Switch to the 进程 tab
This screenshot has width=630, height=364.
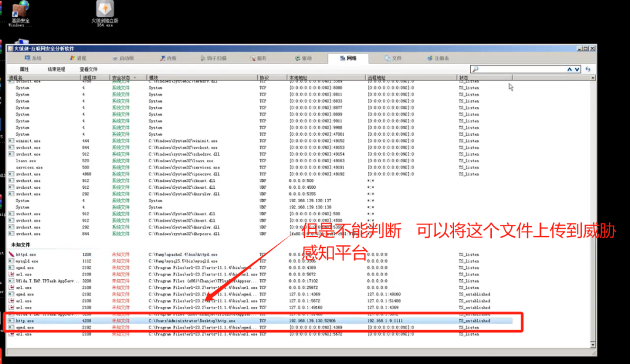point(78,58)
